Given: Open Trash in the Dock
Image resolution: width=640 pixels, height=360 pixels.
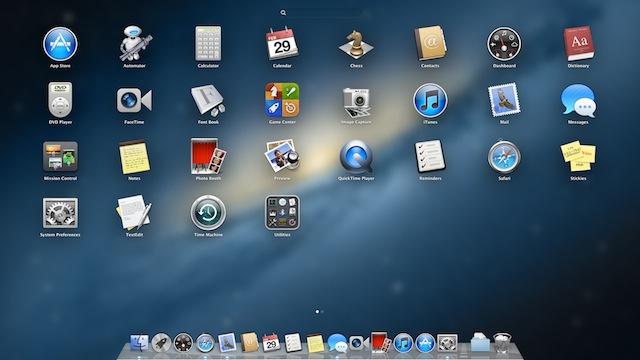Looking at the screenshot, I should pyautogui.click(x=502, y=342).
